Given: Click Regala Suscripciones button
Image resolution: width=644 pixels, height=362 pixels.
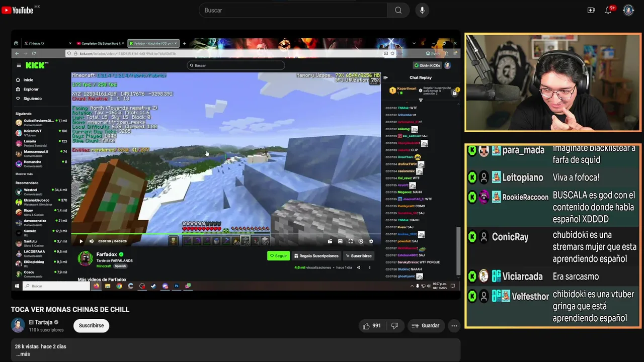Looking at the screenshot, I should point(316,256).
